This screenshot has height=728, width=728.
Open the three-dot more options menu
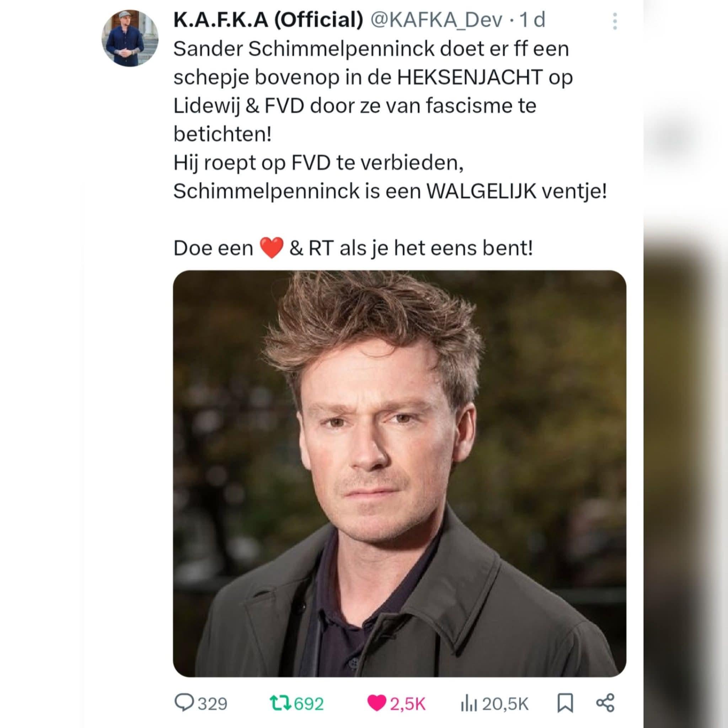coord(615,21)
